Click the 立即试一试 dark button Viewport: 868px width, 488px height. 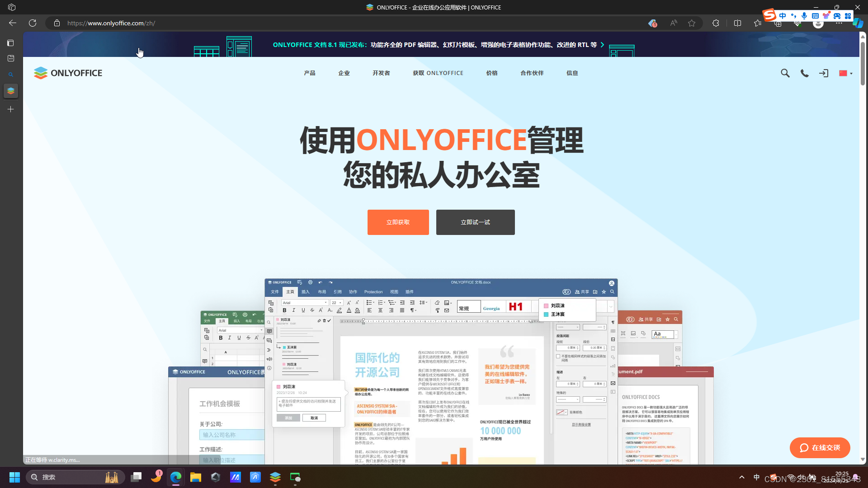[x=475, y=222]
